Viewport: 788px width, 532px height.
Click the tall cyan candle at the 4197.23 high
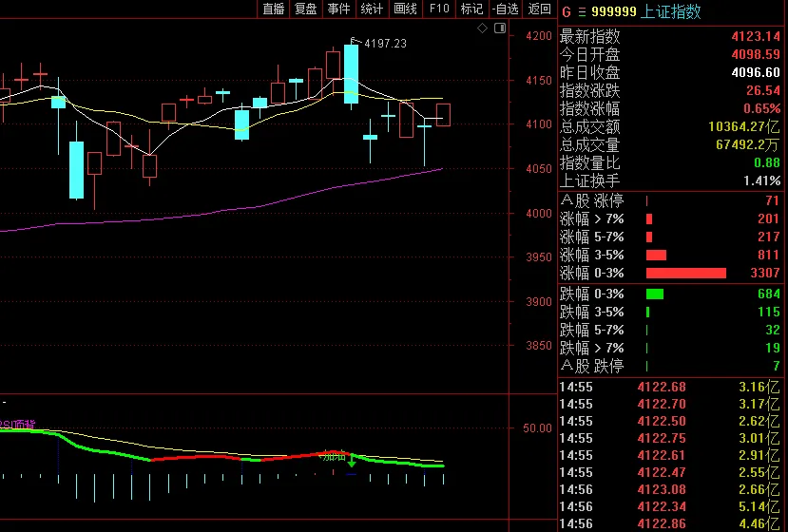coord(352,74)
